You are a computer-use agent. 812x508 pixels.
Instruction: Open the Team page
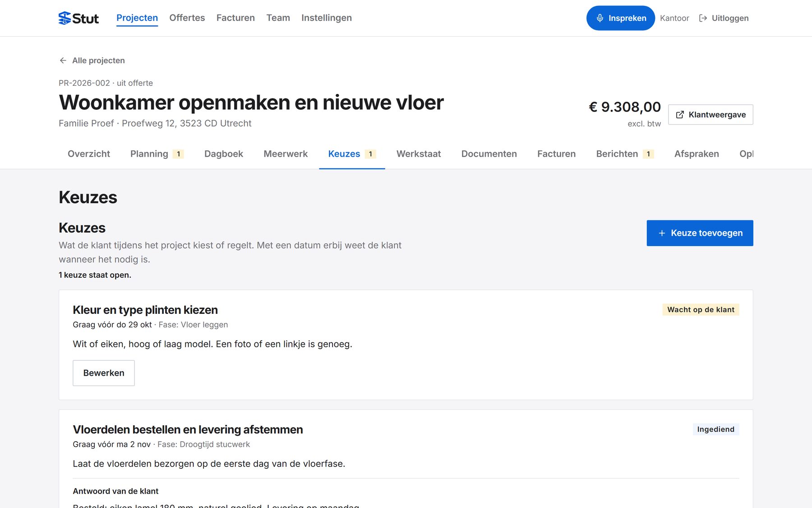(x=278, y=18)
